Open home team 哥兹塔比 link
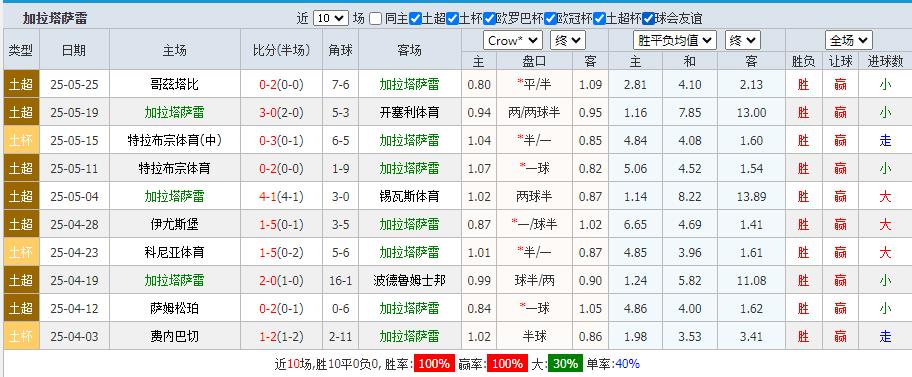Image resolution: width=912 pixels, height=377 pixels. [x=174, y=84]
